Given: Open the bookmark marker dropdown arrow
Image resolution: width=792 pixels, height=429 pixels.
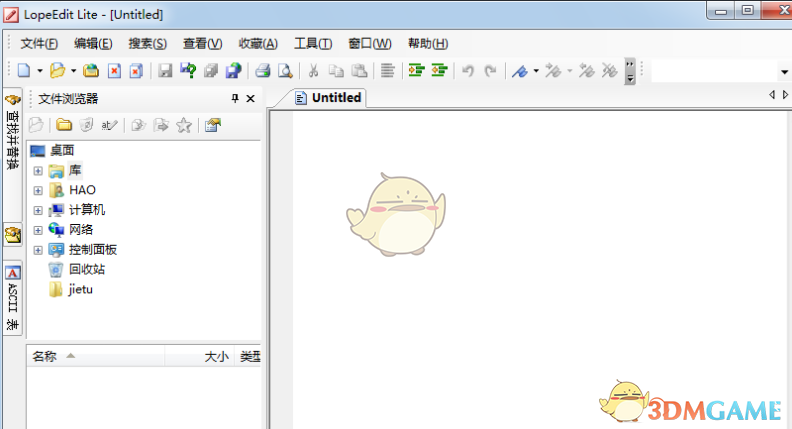Looking at the screenshot, I should click(x=536, y=71).
